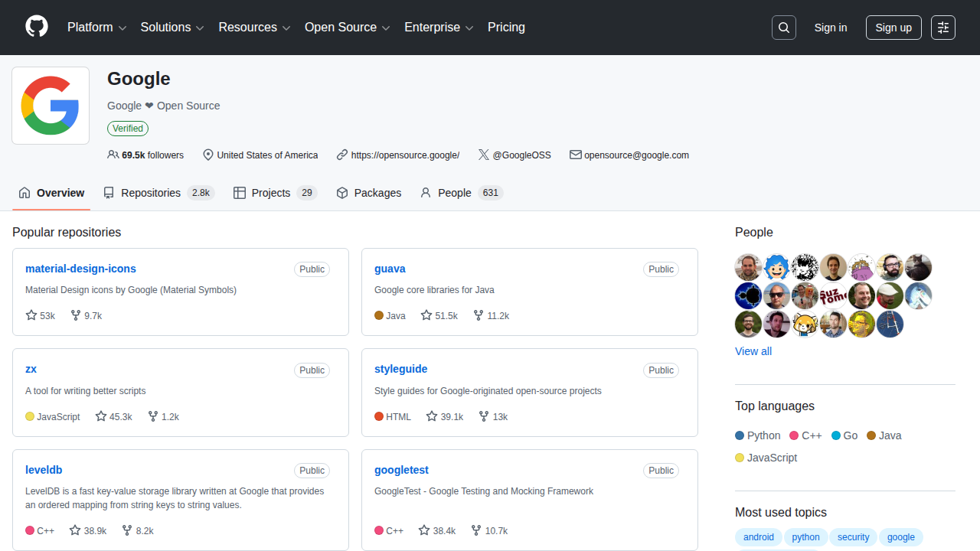Expand the Platform navigation dropdown
Screen dimensions: 980x551
click(96, 27)
